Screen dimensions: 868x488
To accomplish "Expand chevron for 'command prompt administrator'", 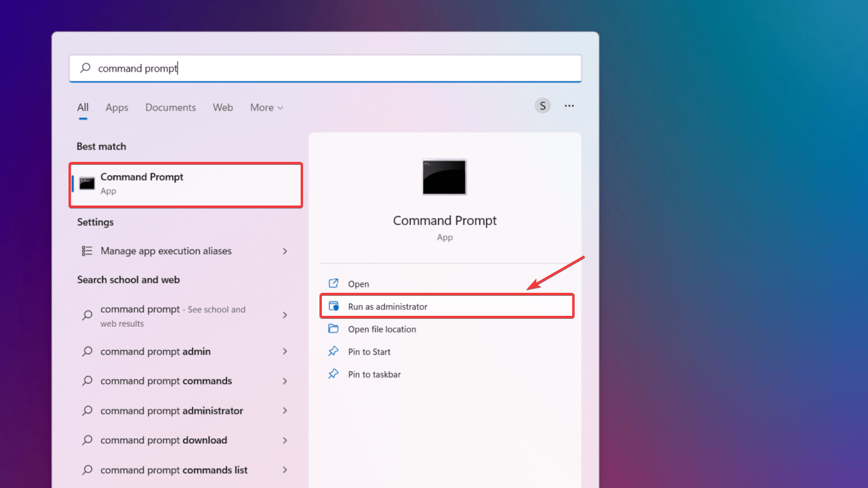I will 285,410.
